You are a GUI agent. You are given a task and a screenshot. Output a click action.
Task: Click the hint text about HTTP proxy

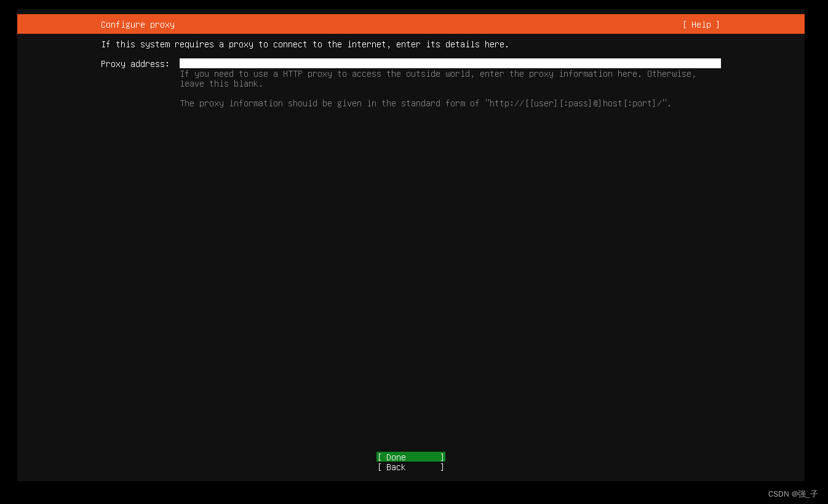pyautogui.click(x=438, y=79)
